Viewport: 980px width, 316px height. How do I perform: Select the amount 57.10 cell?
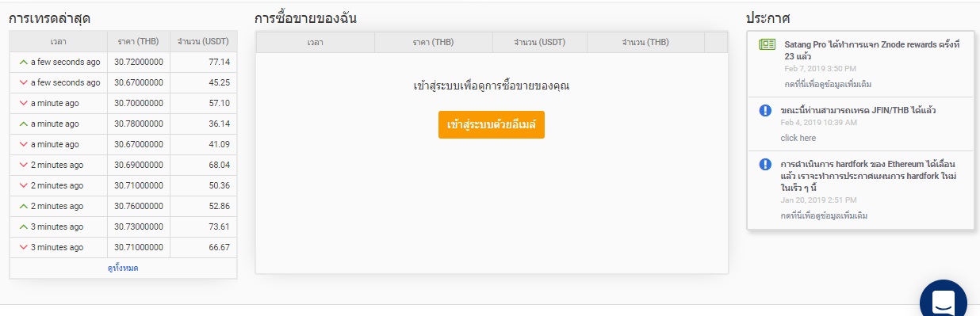204,103
